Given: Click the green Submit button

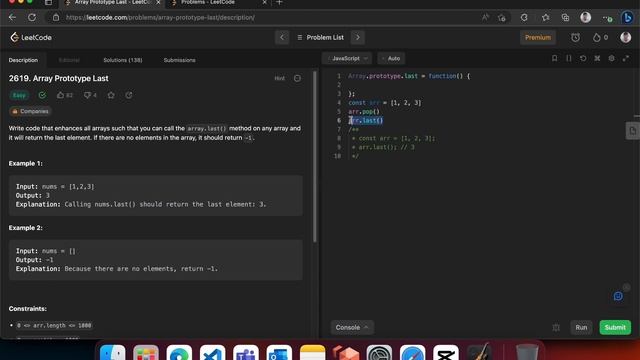Looking at the screenshot, I should pyautogui.click(x=615, y=327).
